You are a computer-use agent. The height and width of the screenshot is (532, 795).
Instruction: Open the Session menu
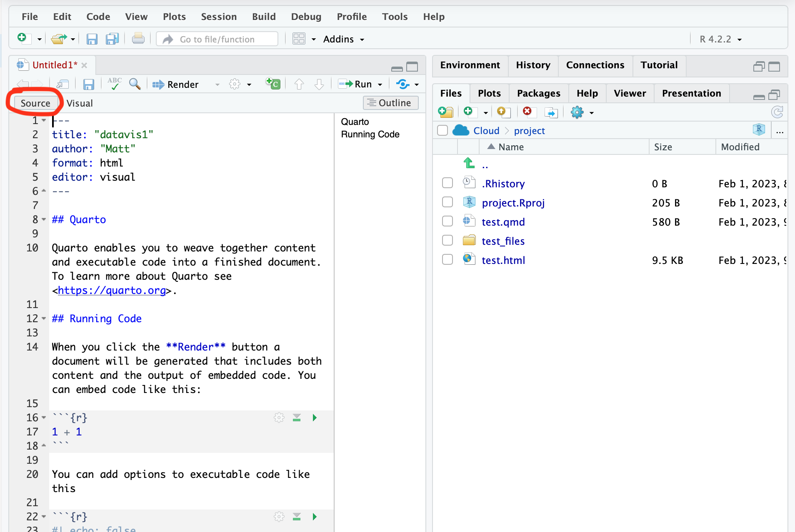point(219,17)
